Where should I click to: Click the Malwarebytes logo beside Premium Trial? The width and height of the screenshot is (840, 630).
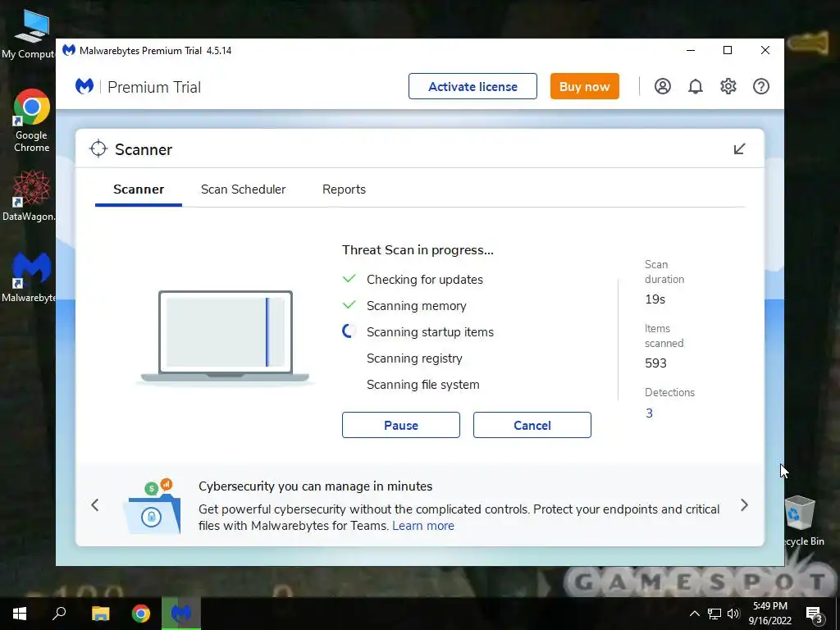click(x=84, y=86)
